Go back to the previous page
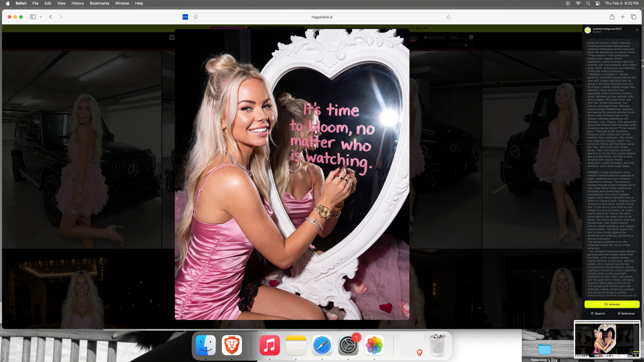The height and width of the screenshot is (362, 644). coord(51,17)
